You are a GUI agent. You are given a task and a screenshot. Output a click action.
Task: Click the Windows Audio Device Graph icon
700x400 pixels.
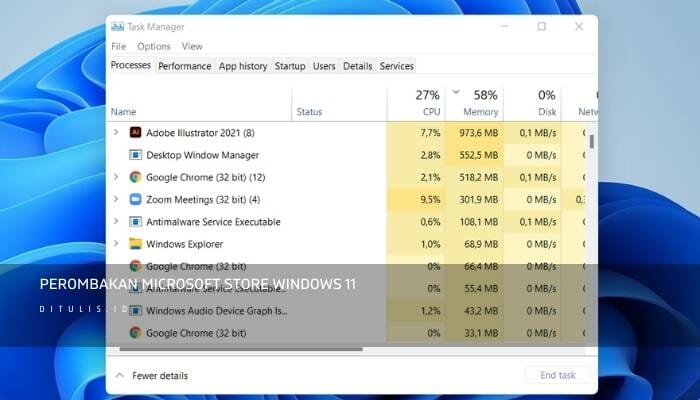[x=135, y=311]
